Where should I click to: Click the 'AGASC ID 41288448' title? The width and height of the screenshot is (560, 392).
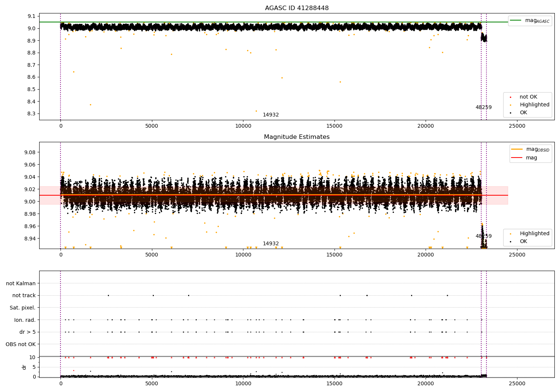coord(297,8)
